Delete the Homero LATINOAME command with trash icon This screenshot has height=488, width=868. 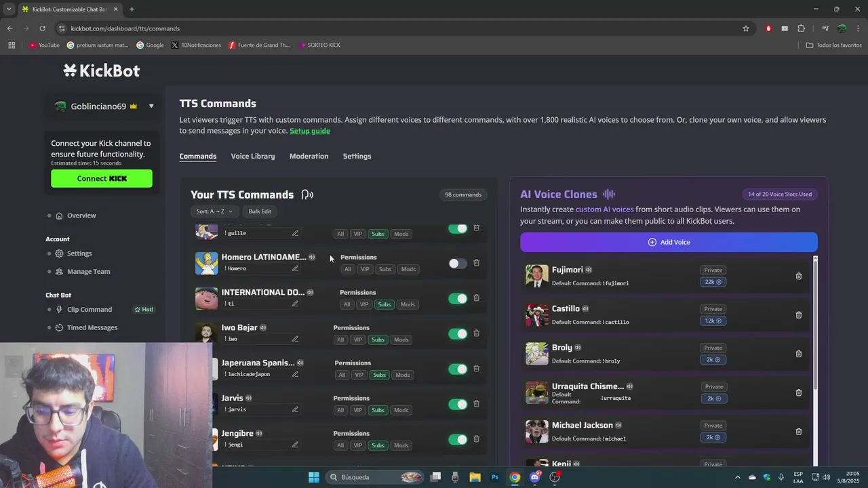(x=476, y=263)
